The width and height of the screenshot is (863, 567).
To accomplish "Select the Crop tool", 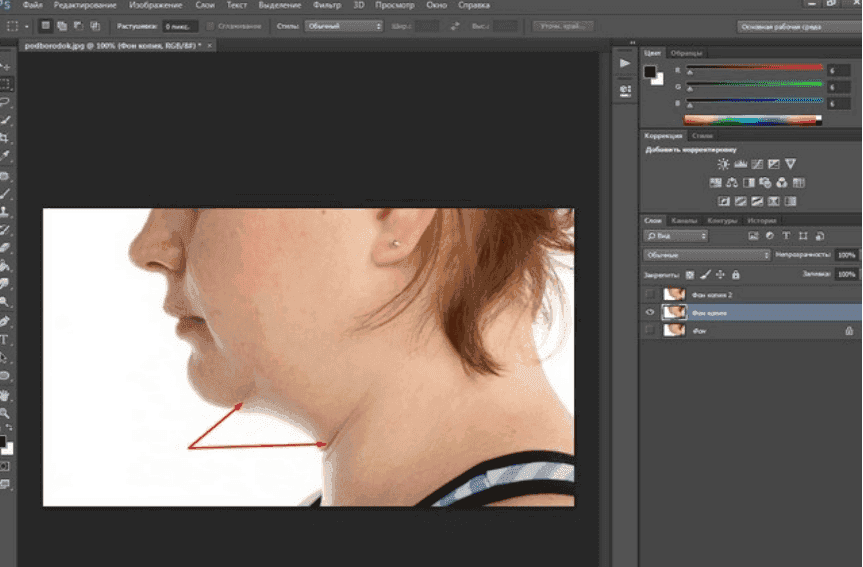I will [x=6, y=137].
